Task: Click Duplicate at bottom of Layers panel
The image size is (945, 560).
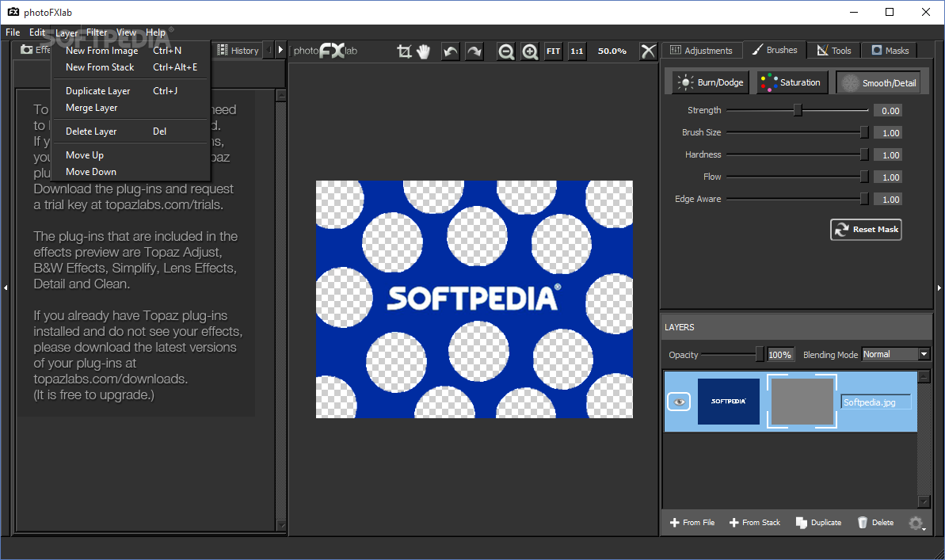Action: [x=818, y=523]
